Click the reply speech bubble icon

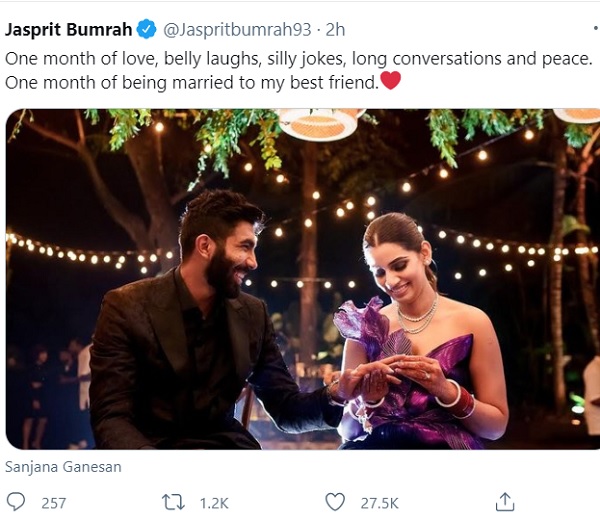(16, 501)
